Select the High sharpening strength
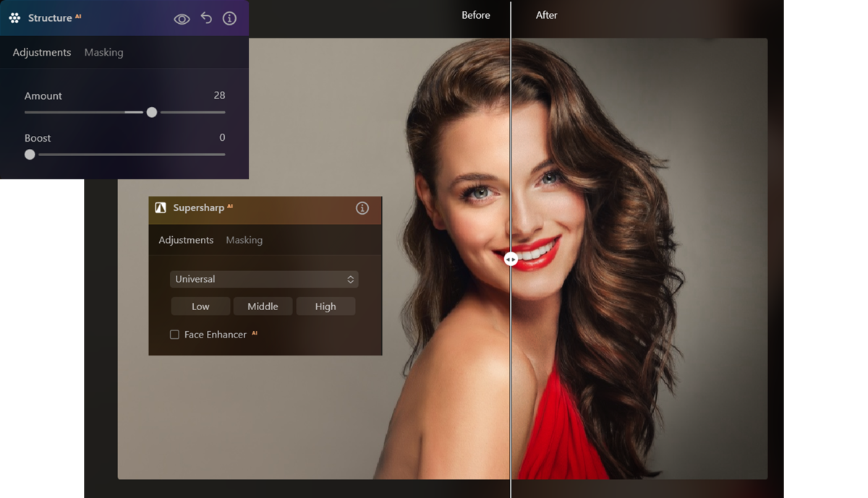 (325, 306)
